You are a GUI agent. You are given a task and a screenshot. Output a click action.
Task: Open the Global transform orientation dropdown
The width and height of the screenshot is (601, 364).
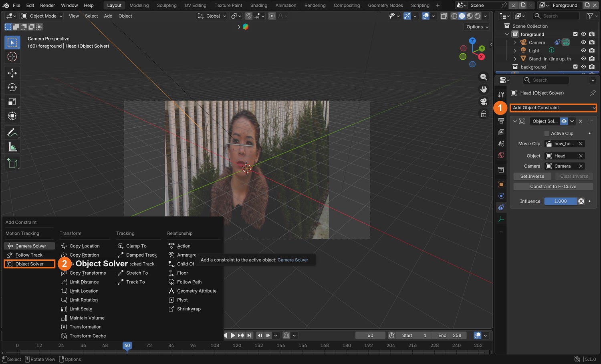click(x=212, y=16)
